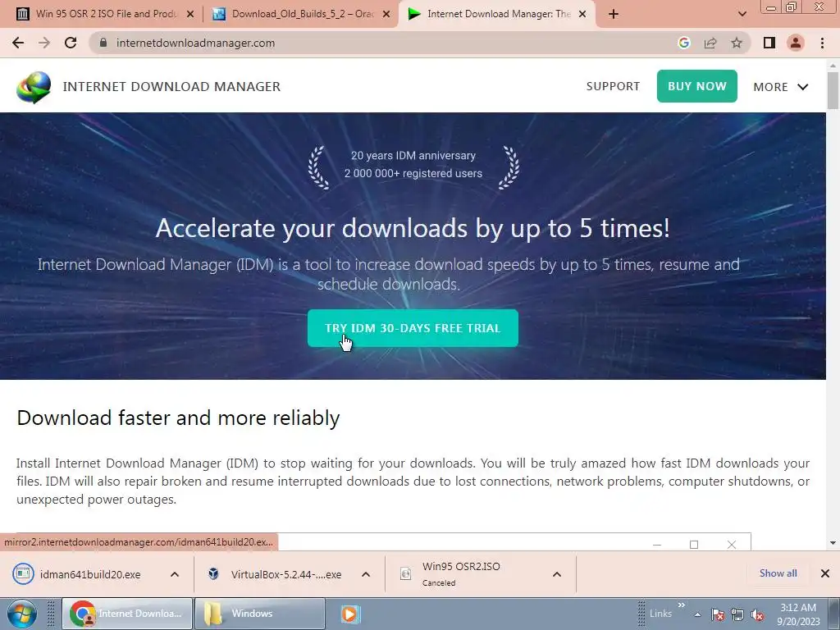The width and height of the screenshot is (840, 630).
Task: Click the IDM globe logo
Action: coord(34,87)
